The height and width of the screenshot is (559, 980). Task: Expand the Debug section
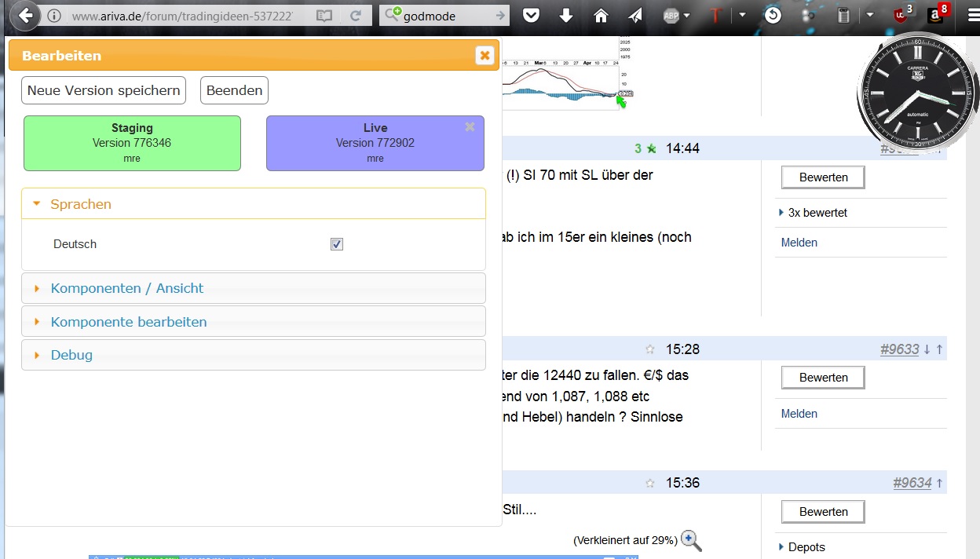point(71,355)
